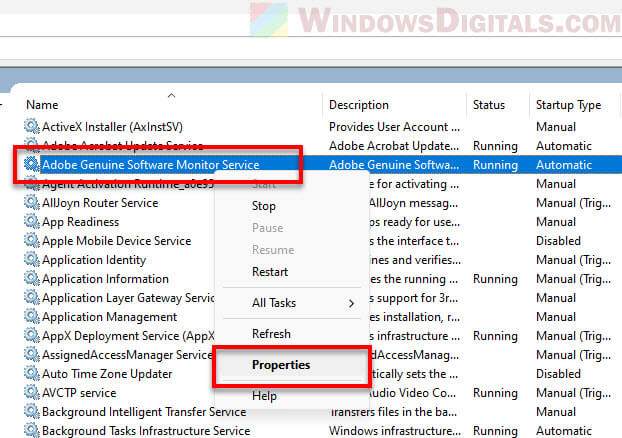Select the AllJoyn Router Service row
The height and width of the screenshot is (438, 622).
[x=100, y=203]
